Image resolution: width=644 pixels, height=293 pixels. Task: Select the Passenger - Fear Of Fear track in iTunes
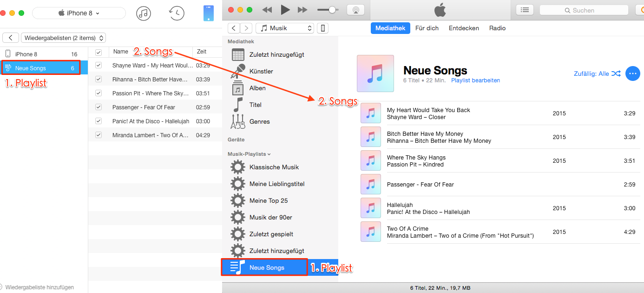(500, 184)
